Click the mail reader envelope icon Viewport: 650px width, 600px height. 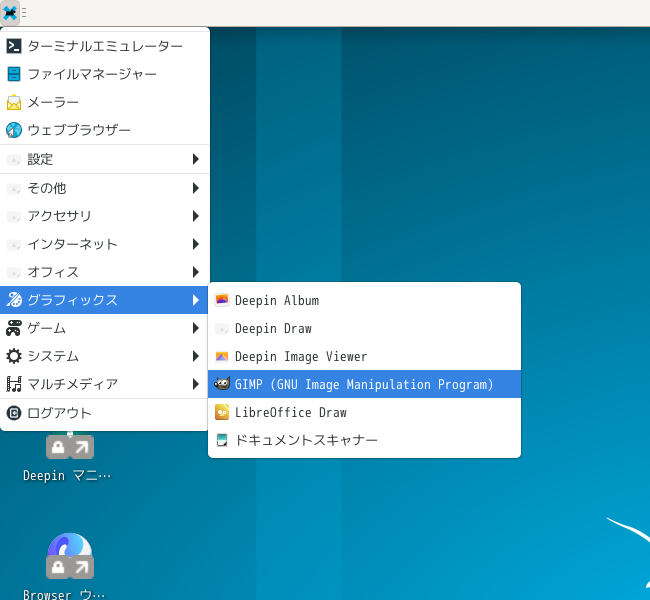pyautogui.click(x=14, y=102)
